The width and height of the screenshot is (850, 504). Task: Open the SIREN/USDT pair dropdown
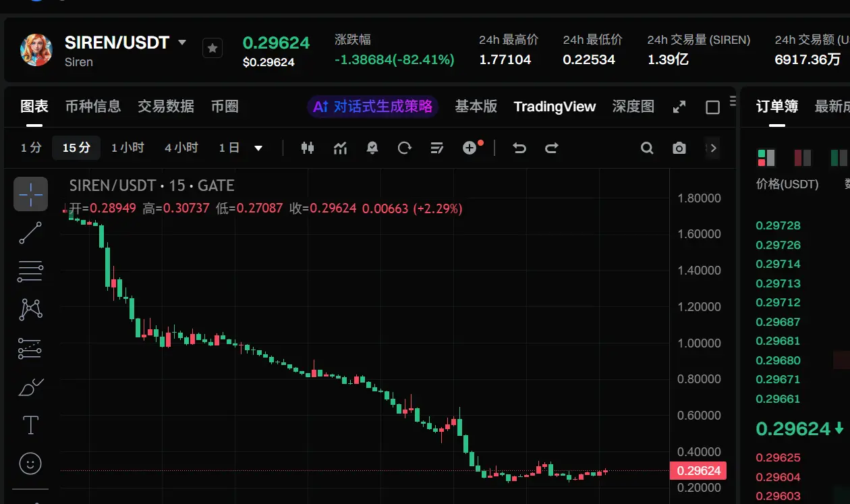tap(181, 43)
